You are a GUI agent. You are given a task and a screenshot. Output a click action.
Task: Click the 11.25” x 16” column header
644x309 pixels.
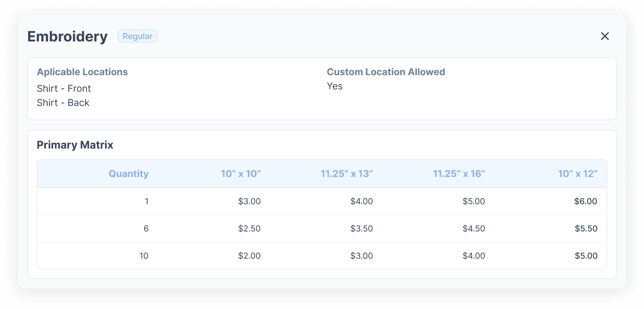[459, 174]
